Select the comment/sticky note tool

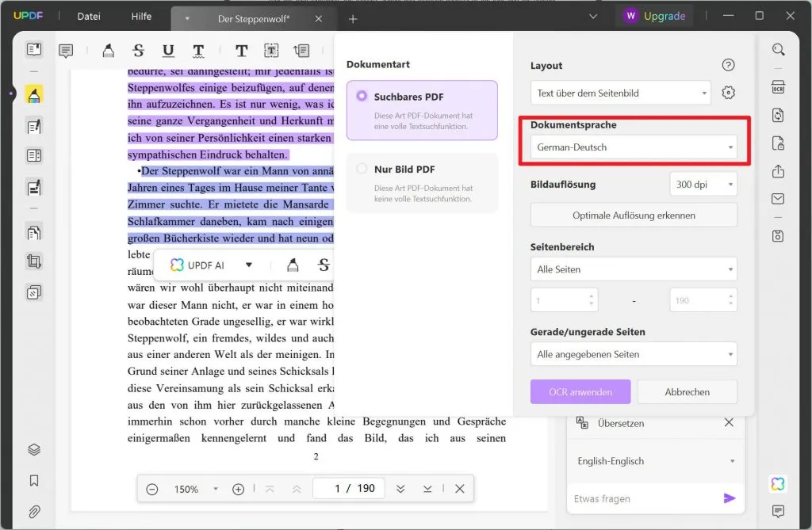coord(66,50)
